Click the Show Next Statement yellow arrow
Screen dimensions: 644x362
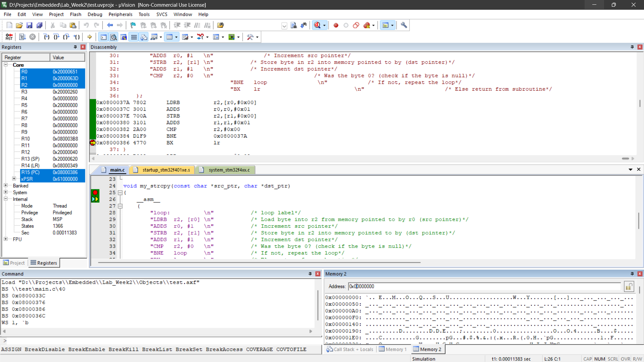(90, 37)
